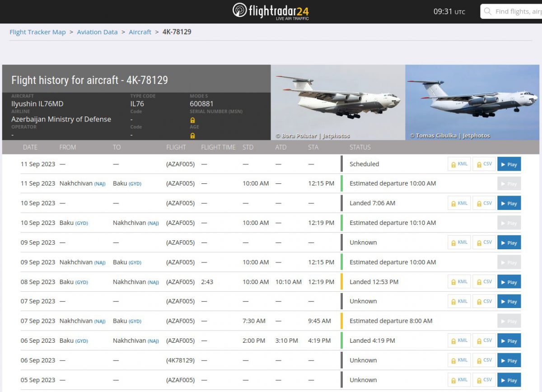Go to Aviation Data breadcrumb
The width and height of the screenshot is (542, 392).
point(97,32)
